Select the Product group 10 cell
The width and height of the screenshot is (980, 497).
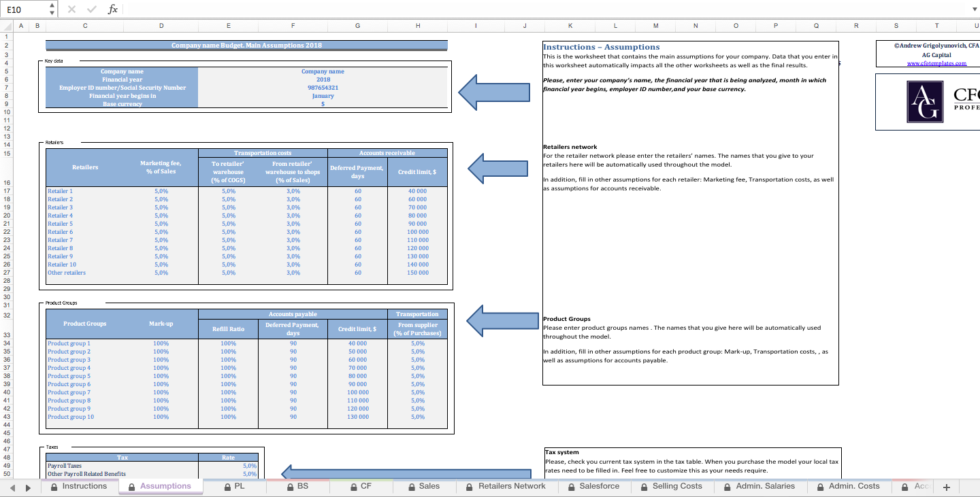pyautogui.click(x=85, y=417)
